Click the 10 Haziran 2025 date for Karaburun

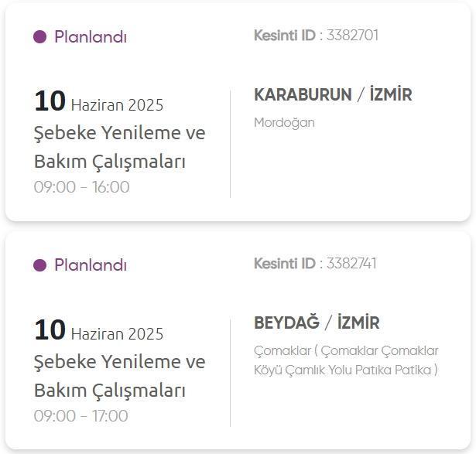[98, 103]
